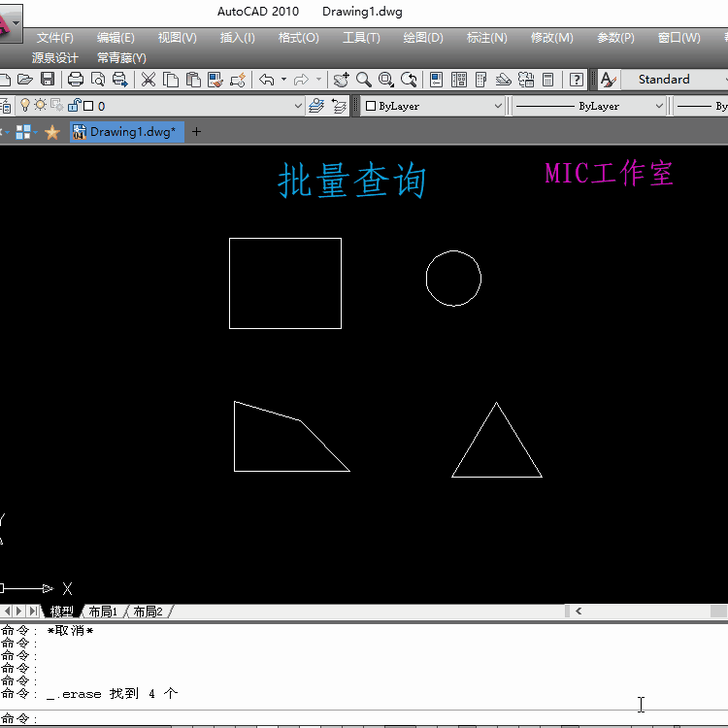
Task: Toggle freeze/thaw sun icon for layer 0
Action: [x=41, y=105]
